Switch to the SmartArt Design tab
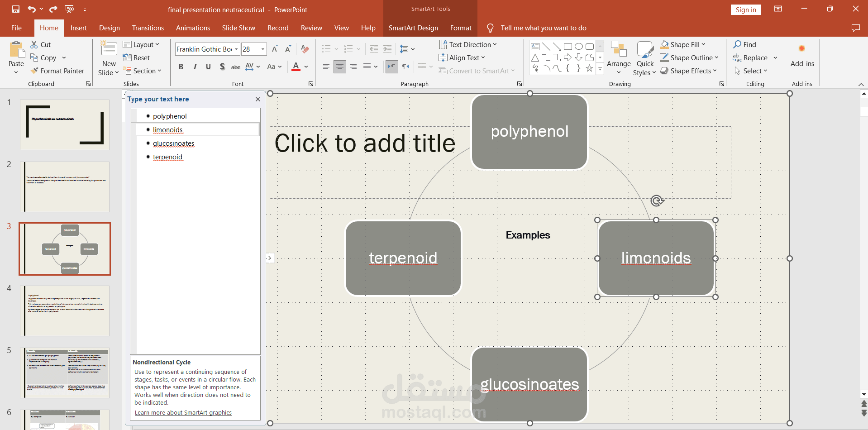 pos(413,28)
